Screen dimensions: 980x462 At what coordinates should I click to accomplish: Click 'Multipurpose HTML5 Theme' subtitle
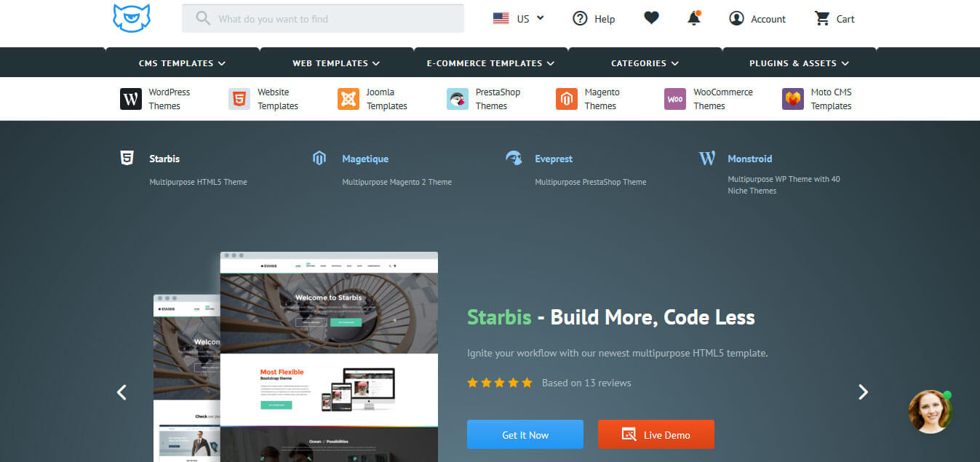pyautogui.click(x=199, y=182)
